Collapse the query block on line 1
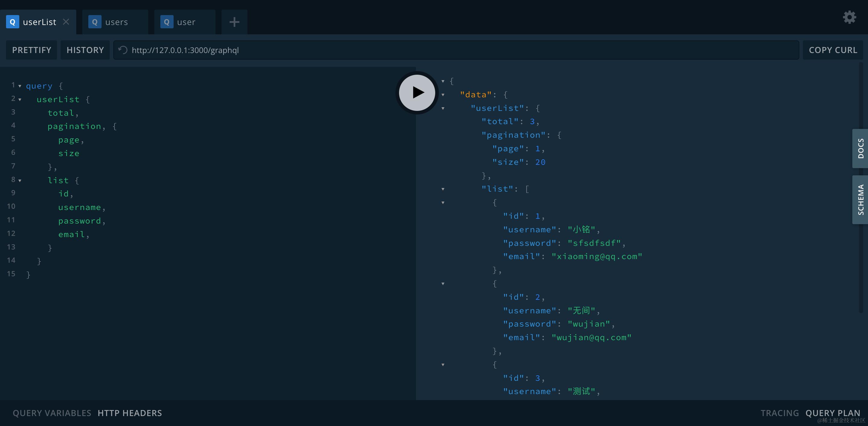 click(x=20, y=86)
